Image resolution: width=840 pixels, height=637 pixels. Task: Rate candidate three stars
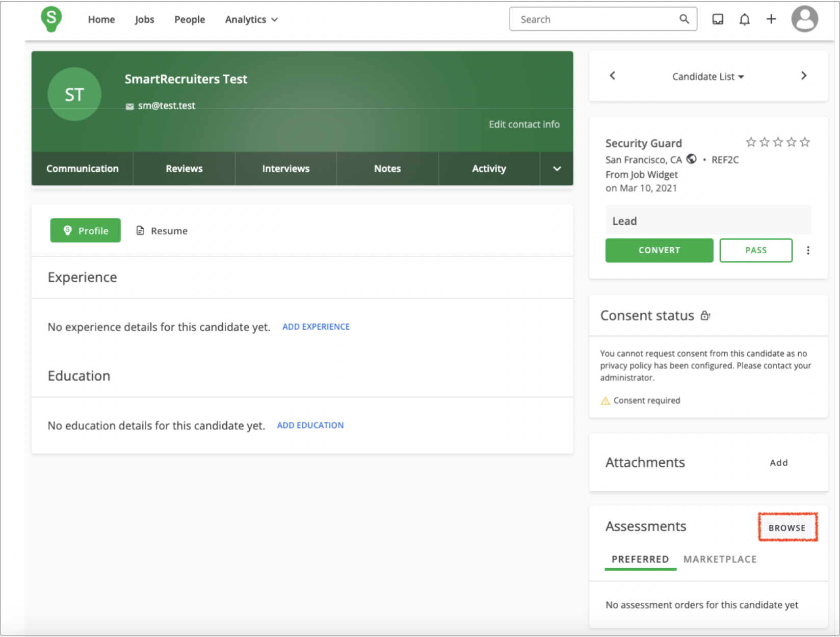778,142
